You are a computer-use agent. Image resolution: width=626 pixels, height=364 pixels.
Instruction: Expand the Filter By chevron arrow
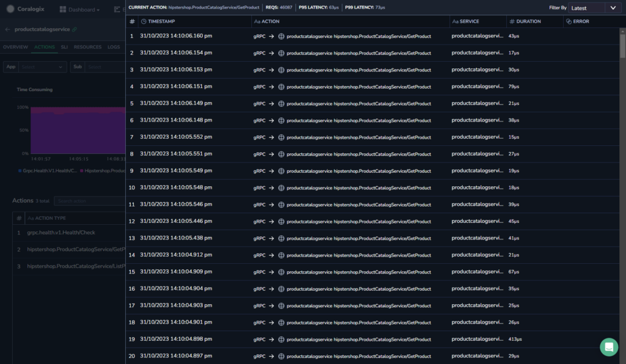click(613, 8)
